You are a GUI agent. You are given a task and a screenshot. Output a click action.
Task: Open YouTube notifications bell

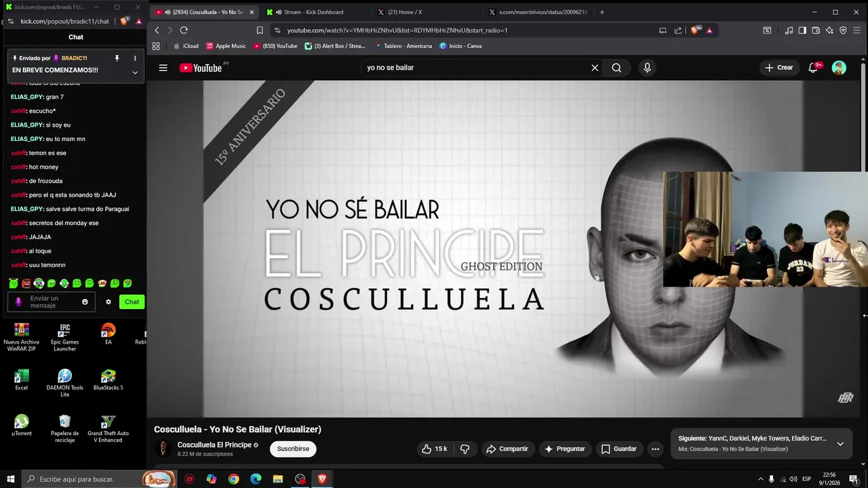(813, 68)
